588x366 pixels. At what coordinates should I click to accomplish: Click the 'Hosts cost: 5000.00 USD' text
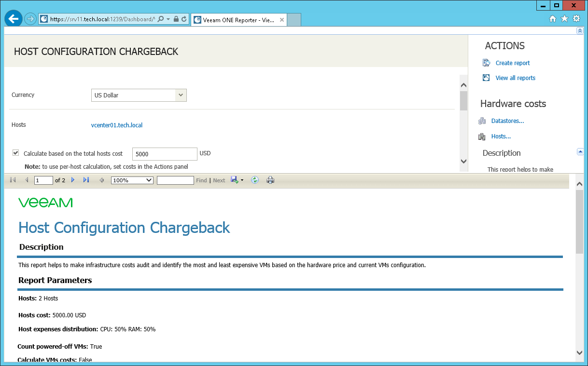[x=52, y=315]
